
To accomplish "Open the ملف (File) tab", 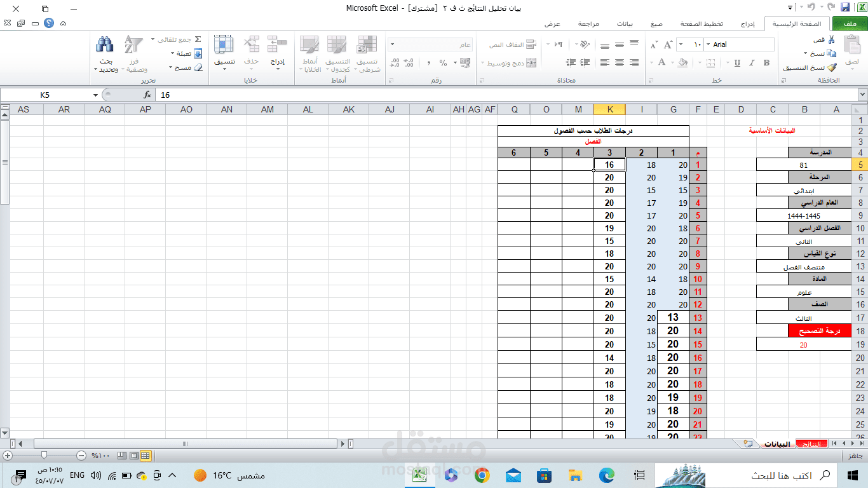I will [849, 24].
